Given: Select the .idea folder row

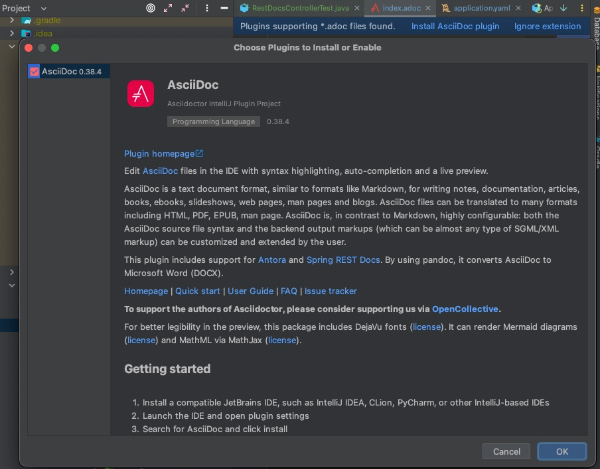Looking at the screenshot, I should [x=116, y=34].
